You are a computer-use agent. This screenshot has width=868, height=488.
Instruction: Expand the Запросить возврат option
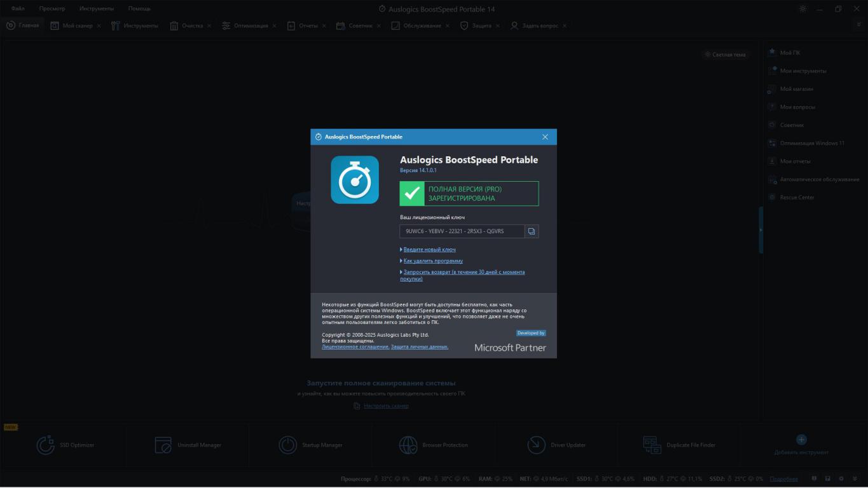(x=464, y=273)
